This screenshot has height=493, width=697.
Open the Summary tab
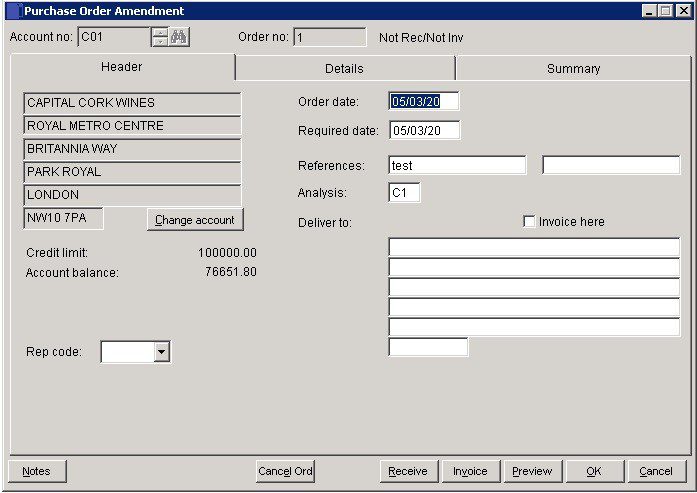tap(573, 69)
